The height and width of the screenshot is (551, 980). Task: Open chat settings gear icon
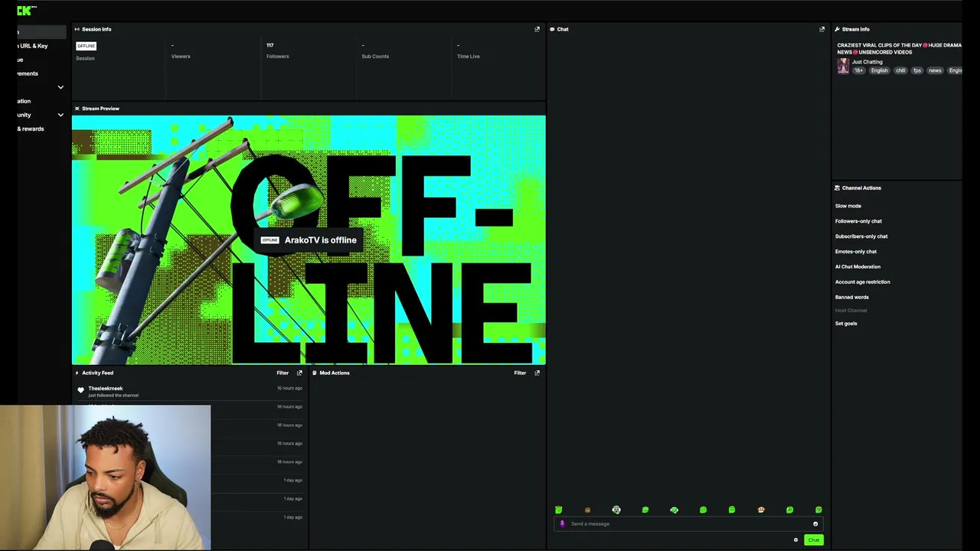point(795,540)
